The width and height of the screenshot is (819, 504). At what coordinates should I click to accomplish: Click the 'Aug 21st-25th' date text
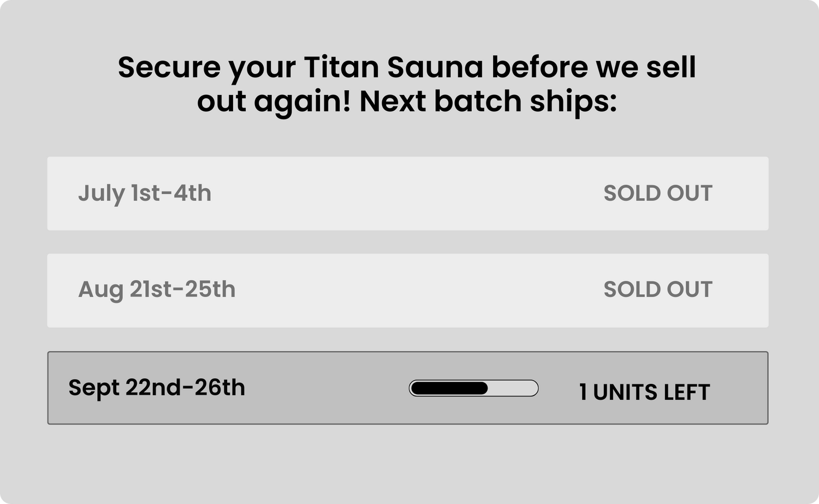[157, 289]
